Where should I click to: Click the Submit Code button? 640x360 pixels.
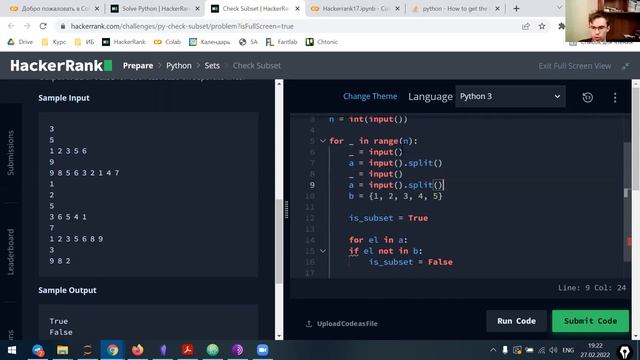[x=590, y=321]
